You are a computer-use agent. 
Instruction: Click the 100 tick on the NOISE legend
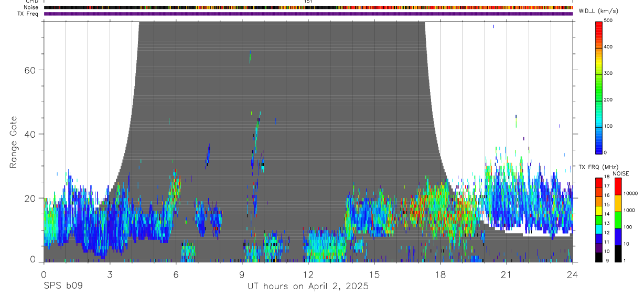628,227
